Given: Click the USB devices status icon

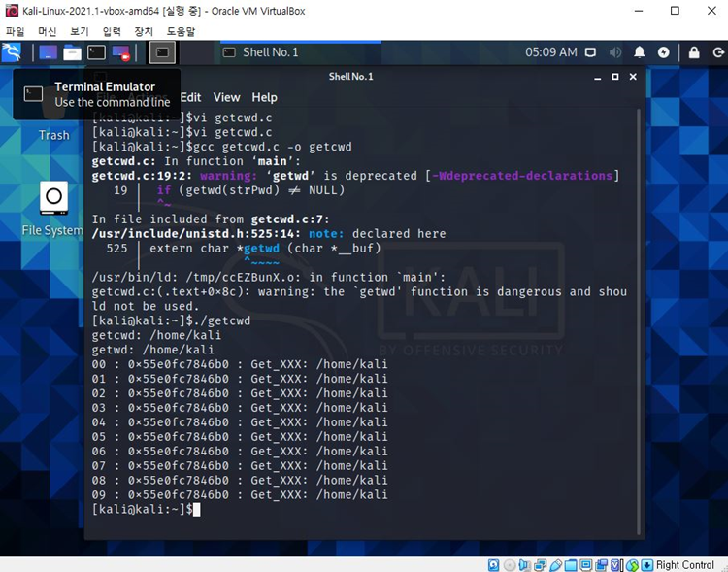Looking at the screenshot, I should pos(555,565).
